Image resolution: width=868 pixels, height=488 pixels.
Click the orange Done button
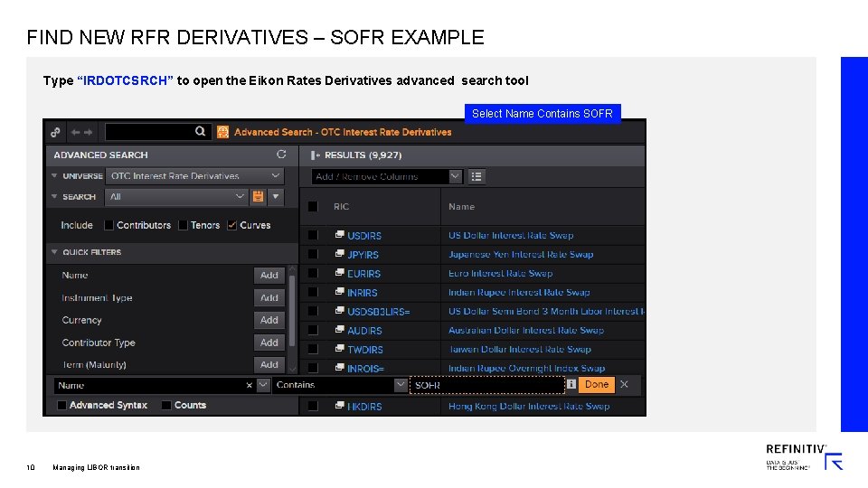(596, 384)
